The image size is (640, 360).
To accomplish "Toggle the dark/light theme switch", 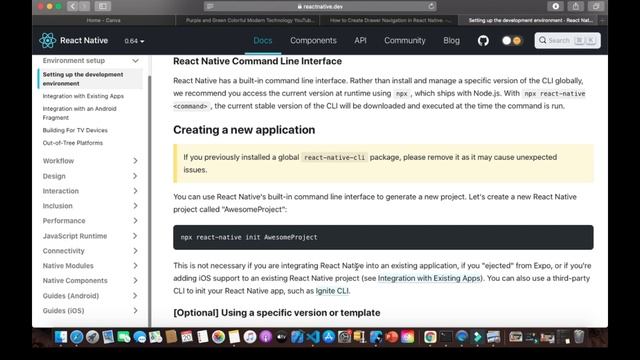I will (x=511, y=40).
